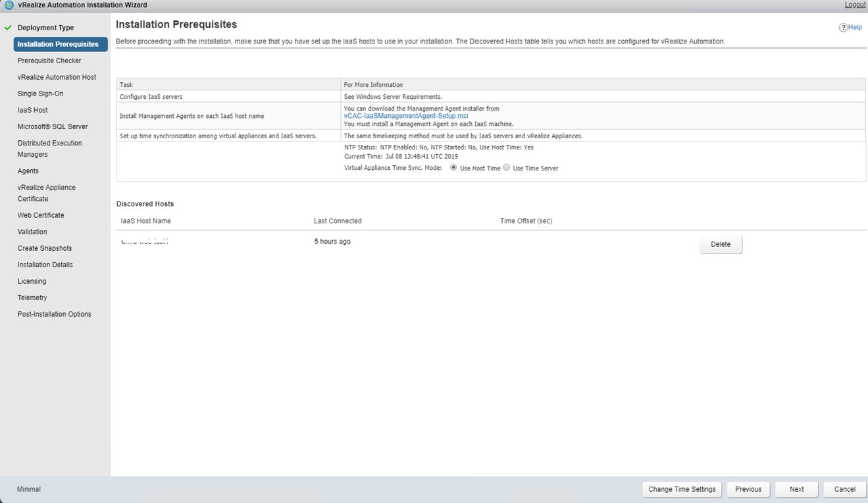Open the Installation Details step
The width and height of the screenshot is (868, 503).
pos(45,265)
